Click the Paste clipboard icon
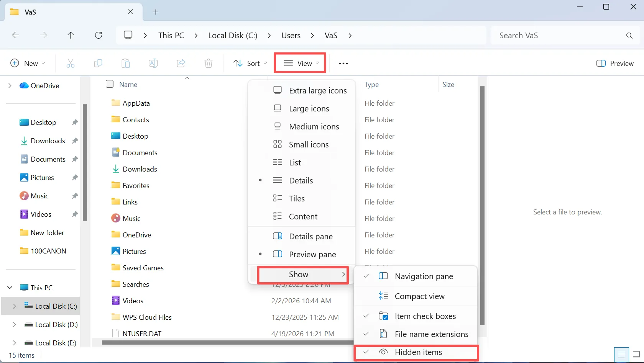The image size is (644, 363). (x=126, y=63)
